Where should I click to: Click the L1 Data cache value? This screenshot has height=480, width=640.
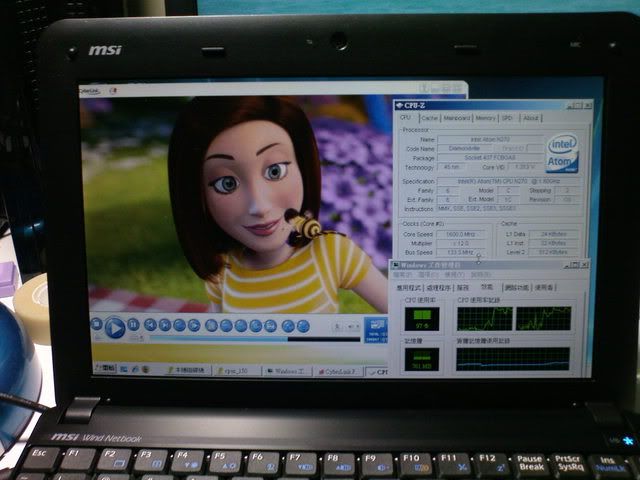[553, 234]
